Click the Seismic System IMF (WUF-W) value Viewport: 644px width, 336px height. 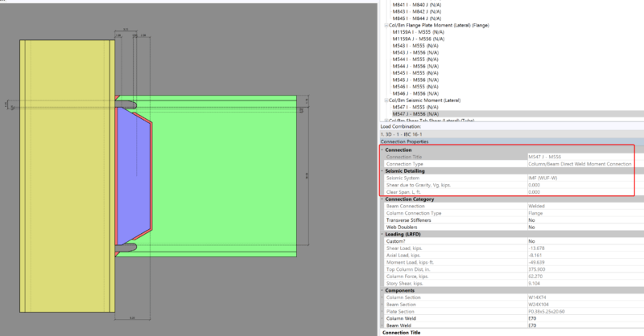click(x=580, y=178)
